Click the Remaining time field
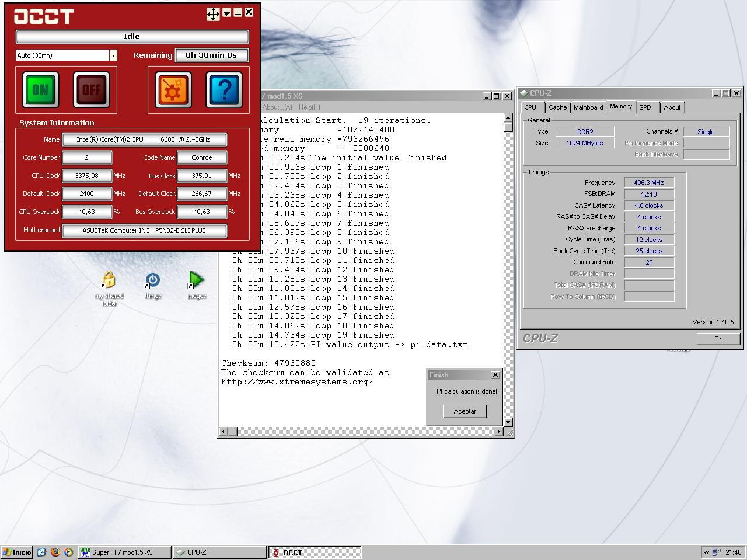This screenshot has height=560, width=747. [x=211, y=55]
